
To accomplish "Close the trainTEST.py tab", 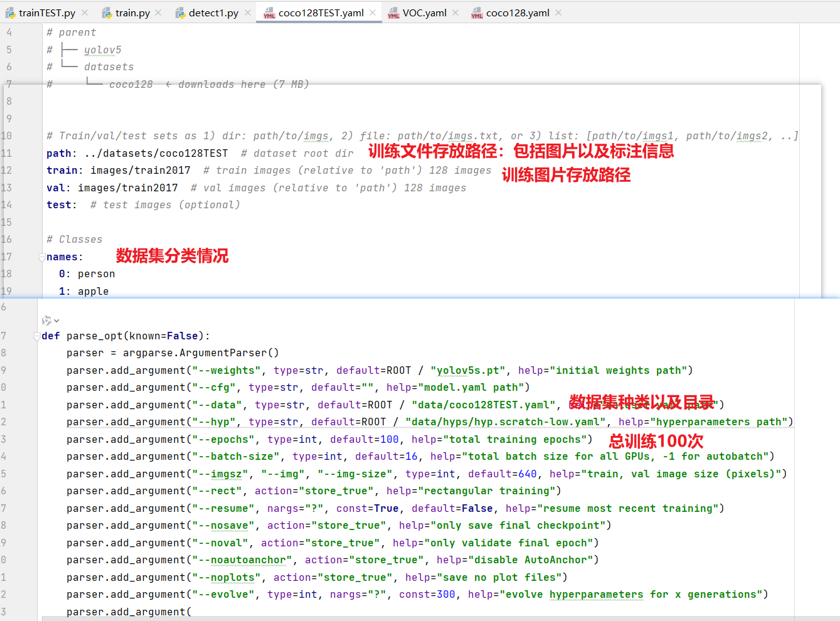I will tap(85, 13).
